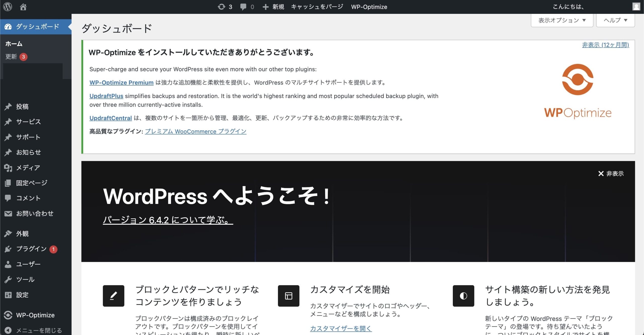Click the media icon next to メディア
This screenshot has height=335, width=644.
point(8,168)
